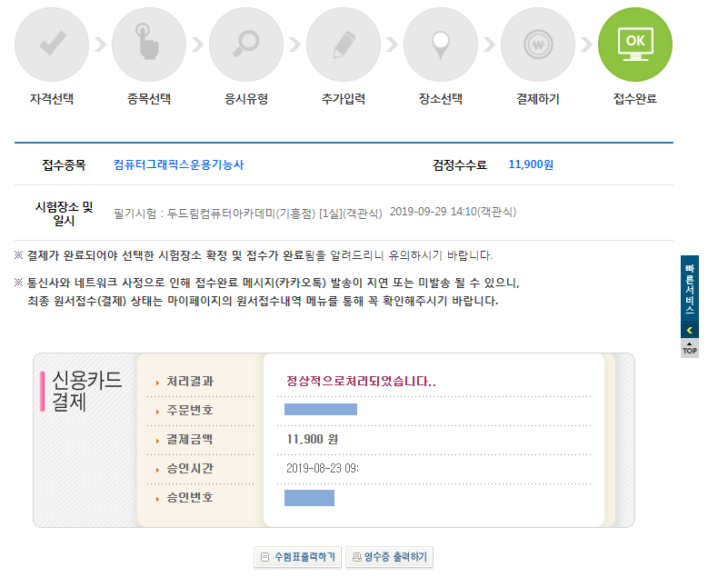Click the 종목선택 pointing-hand step icon
Image resolution: width=728 pixels, height=587 pixels.
coord(149,45)
